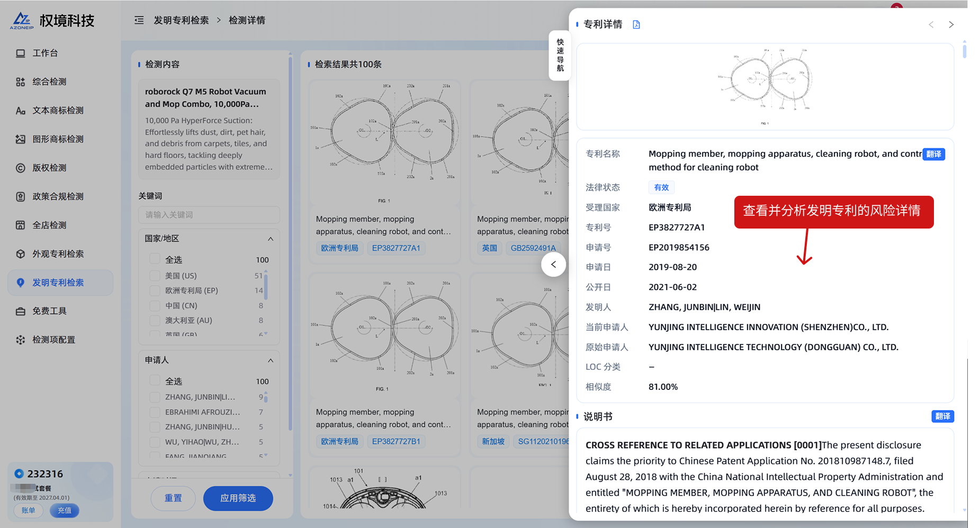Check 全选 under 申请人

155,381
